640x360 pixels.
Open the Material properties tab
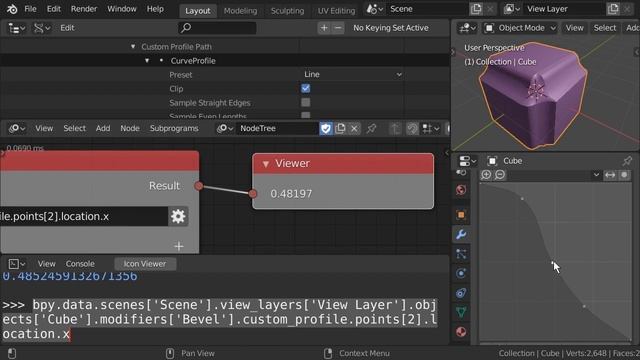(461, 332)
